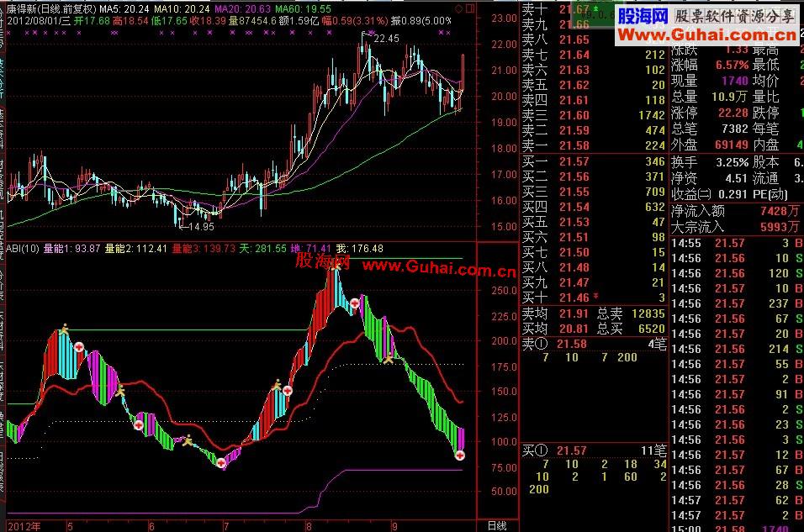
Task: Click the 量能3: 139.73 indicator value
Action: 204,249
